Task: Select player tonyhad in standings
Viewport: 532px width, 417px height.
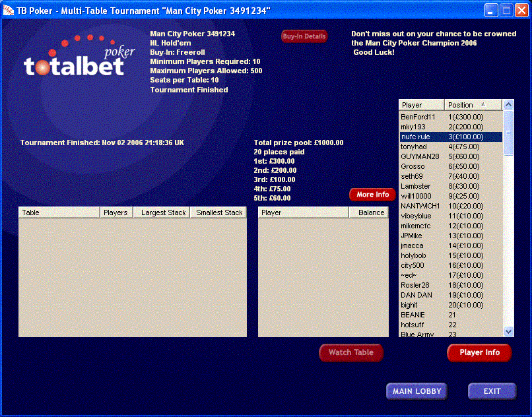Action: 414,146
